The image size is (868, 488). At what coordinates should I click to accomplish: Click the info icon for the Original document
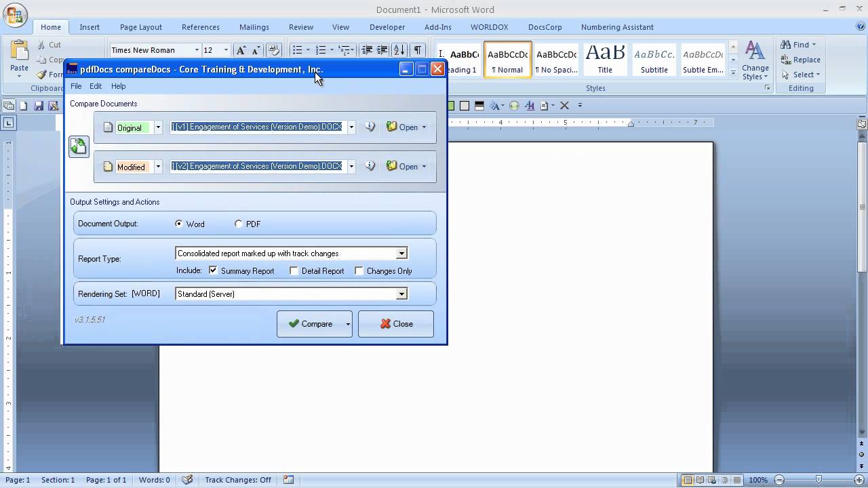tap(370, 127)
